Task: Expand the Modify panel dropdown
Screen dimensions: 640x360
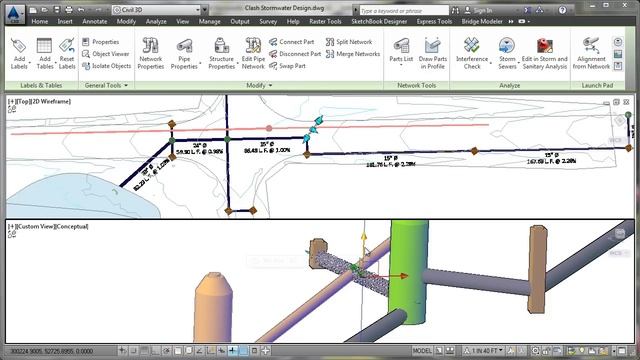Action: pyautogui.click(x=259, y=85)
